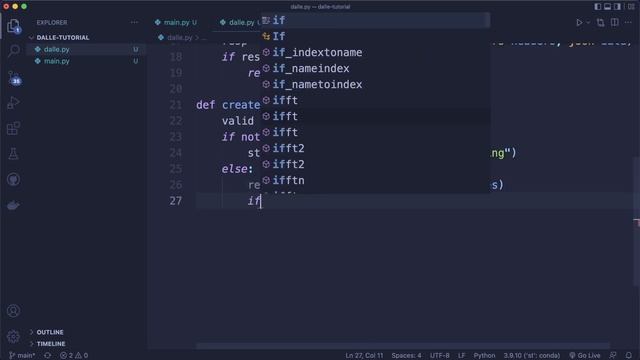The image size is (640, 360).
Task: Choose the ifftn suggestion
Action: 376,180
